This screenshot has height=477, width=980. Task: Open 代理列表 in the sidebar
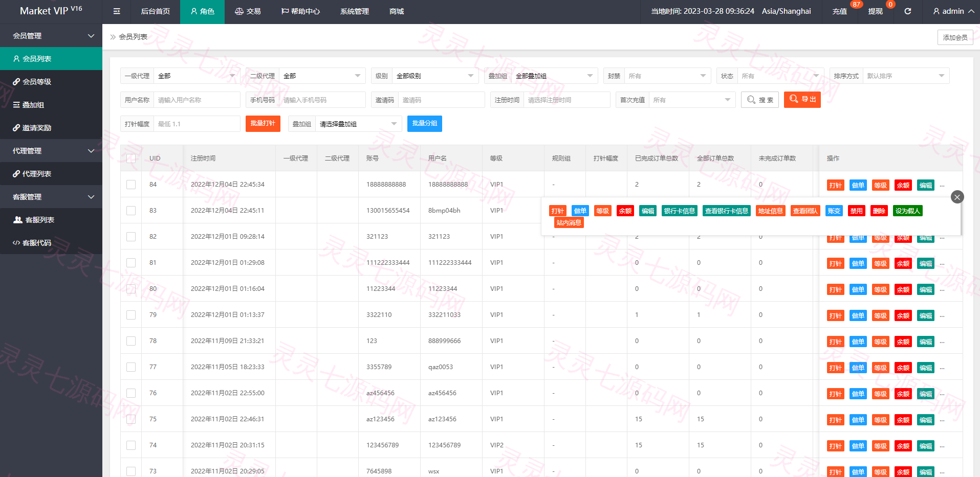[51, 174]
